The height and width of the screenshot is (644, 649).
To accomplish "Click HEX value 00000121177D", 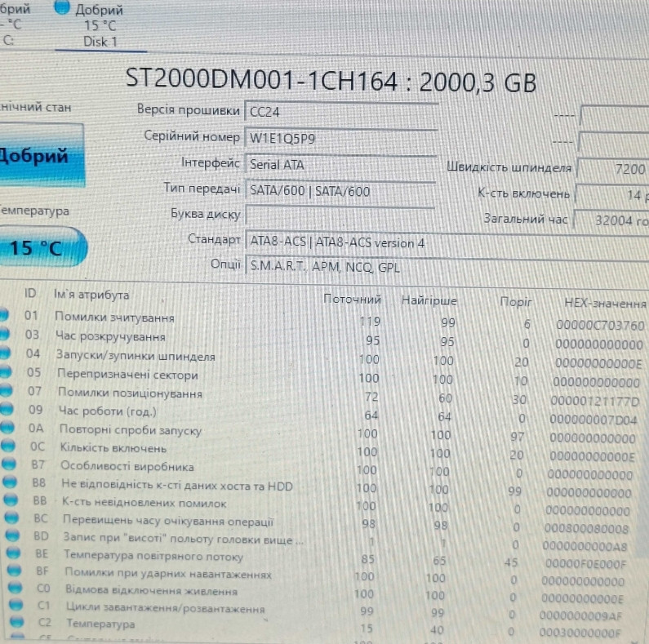I will tap(595, 401).
